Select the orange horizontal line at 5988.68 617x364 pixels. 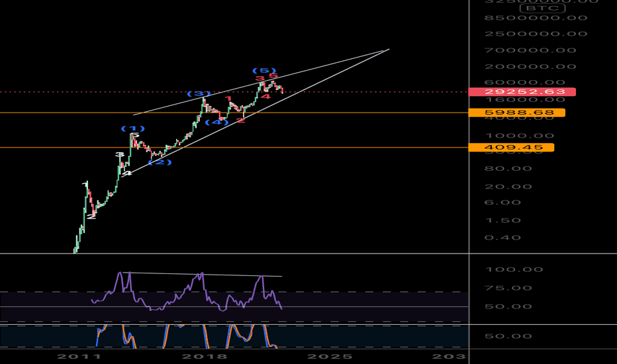click(234, 113)
